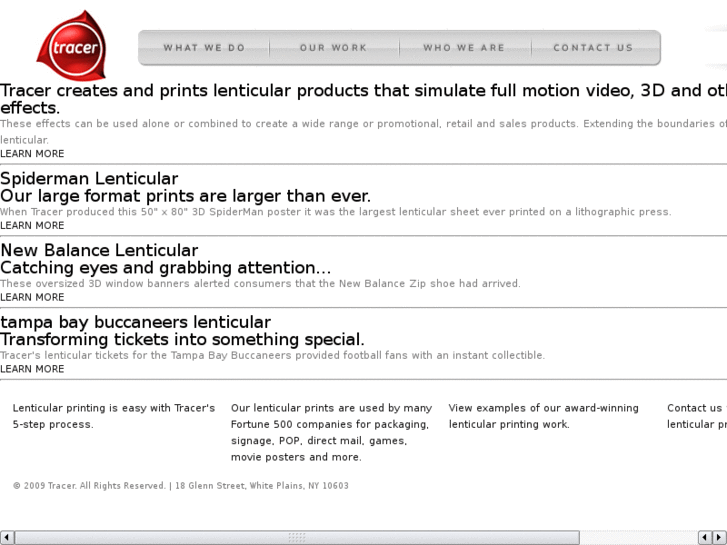The width and height of the screenshot is (727, 545).
Task: Click the red Tracer logo
Action: click(72, 45)
